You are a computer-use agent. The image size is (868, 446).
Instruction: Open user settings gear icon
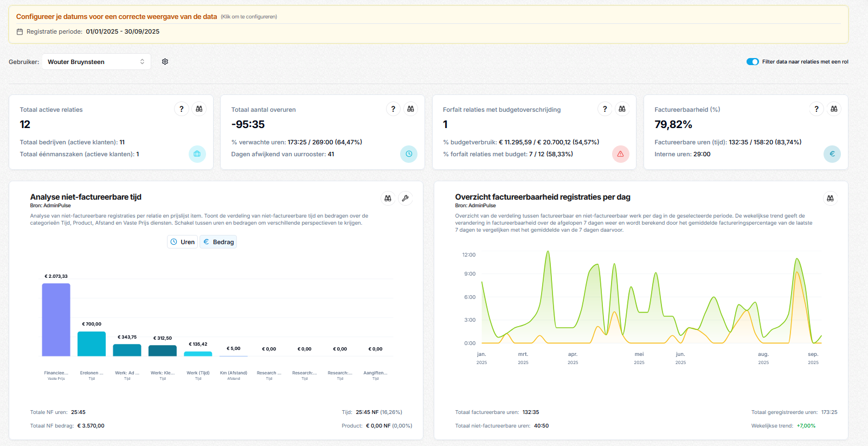165,62
